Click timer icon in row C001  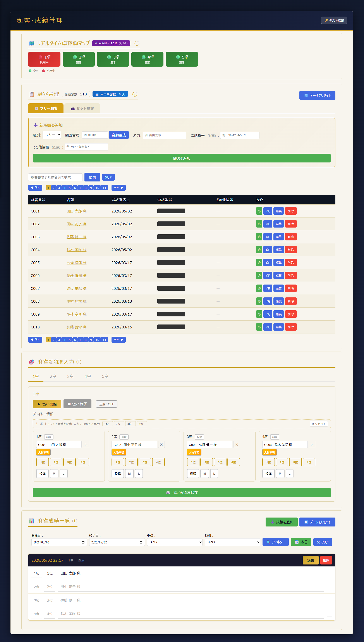[x=259, y=211]
